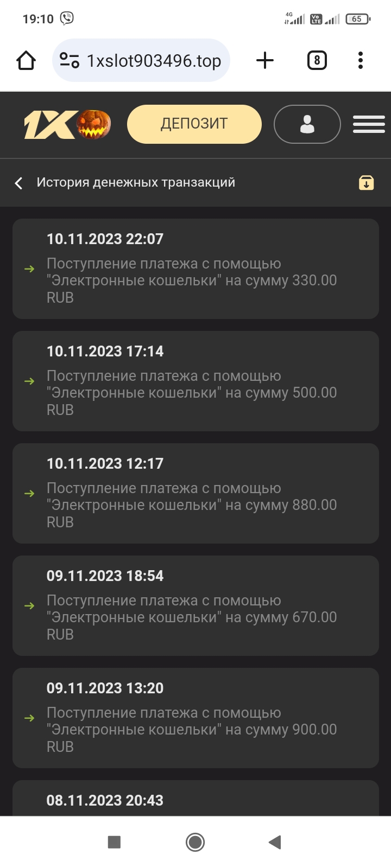This screenshot has height=868, width=391.
Task: Click the 1xslot903496.top address bar
Action: 154,61
